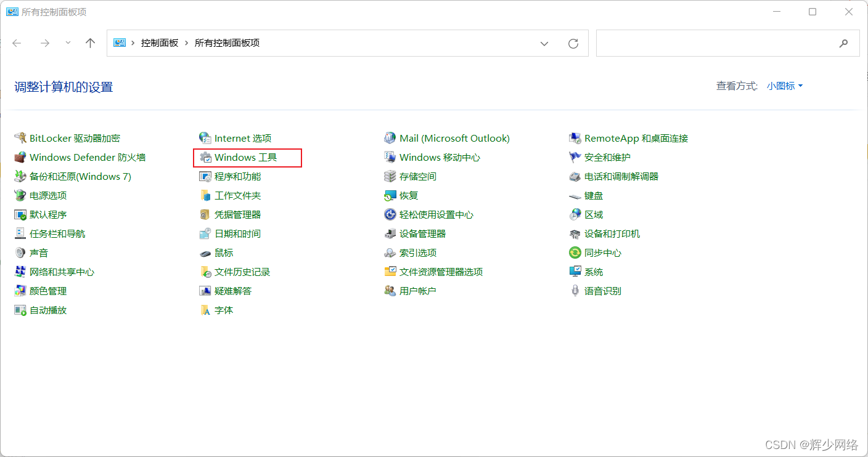Click the 程序和功能 icon
868x457 pixels.
click(x=205, y=176)
